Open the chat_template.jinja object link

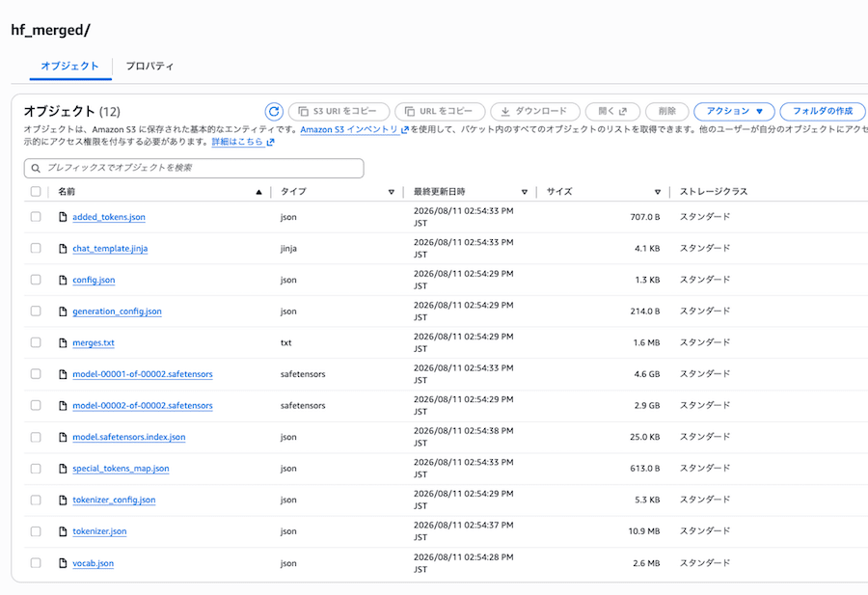tap(110, 249)
